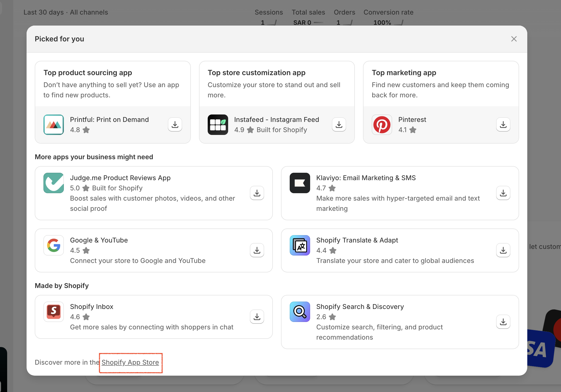
Task: Install Judge.me Product Reviews App
Action: coord(257,193)
